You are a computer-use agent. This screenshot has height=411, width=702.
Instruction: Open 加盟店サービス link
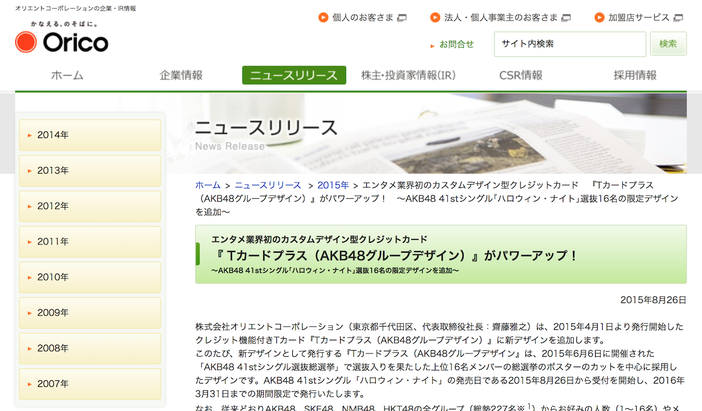tap(638, 17)
